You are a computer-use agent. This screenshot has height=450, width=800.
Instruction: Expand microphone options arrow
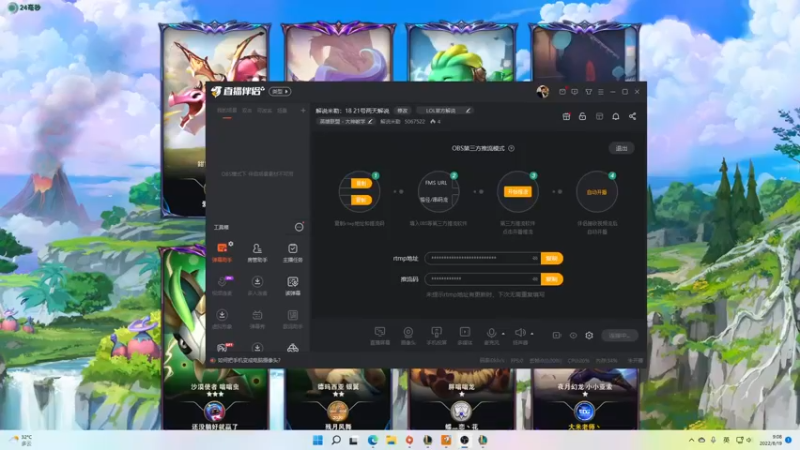click(x=503, y=334)
